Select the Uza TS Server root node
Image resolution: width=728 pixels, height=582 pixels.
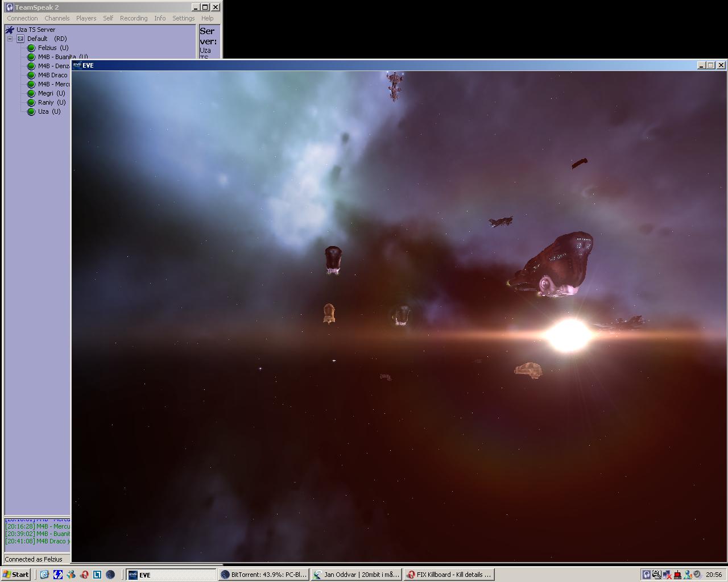(x=36, y=30)
